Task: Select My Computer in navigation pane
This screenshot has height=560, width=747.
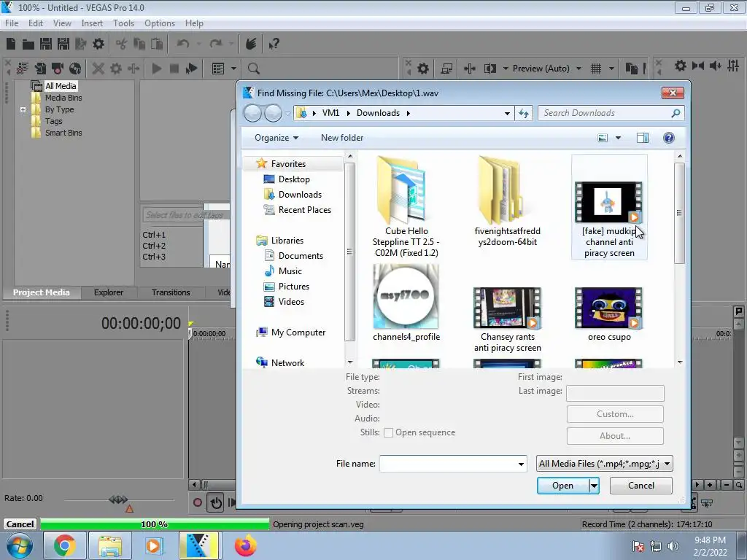Action: (x=298, y=332)
